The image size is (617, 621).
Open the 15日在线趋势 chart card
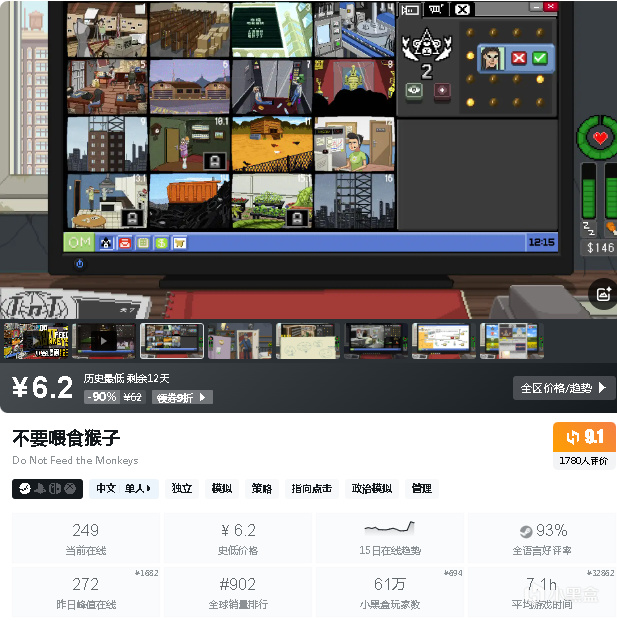tap(390, 538)
